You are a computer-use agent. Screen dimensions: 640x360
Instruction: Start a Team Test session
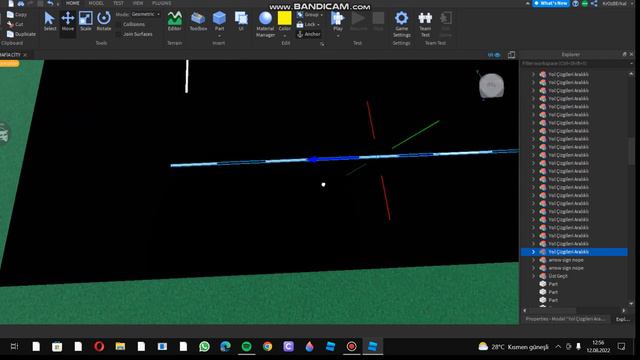pos(425,24)
